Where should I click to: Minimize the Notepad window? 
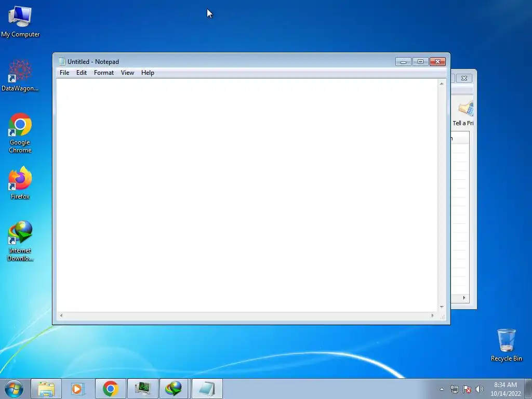coord(403,62)
